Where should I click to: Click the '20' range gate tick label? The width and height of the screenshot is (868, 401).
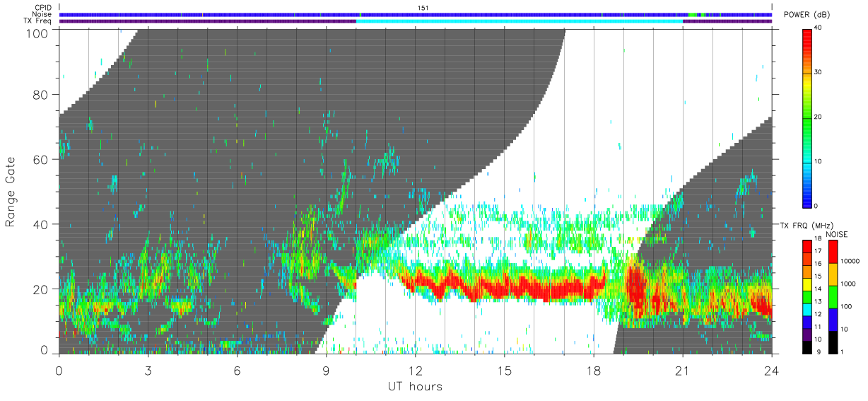41,289
